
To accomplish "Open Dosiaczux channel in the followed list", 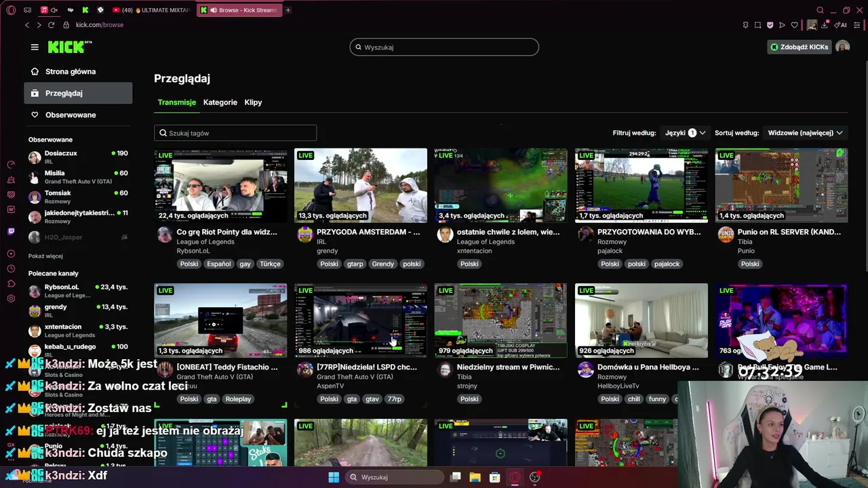I will click(78, 157).
